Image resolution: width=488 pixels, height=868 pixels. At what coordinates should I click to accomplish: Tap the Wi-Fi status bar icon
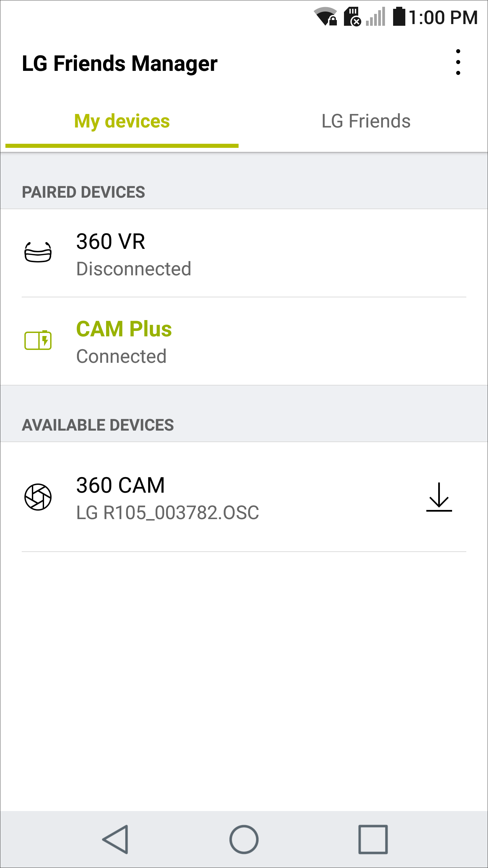(325, 16)
